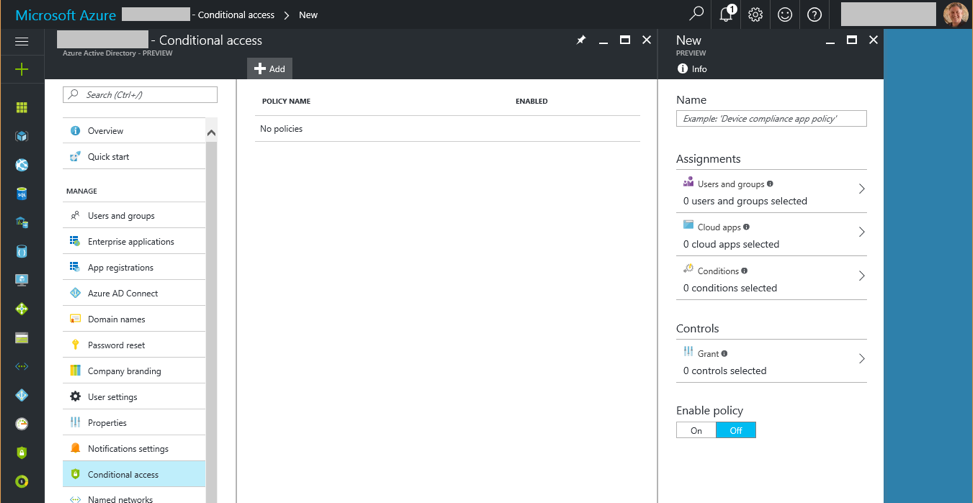Image resolution: width=973 pixels, height=503 pixels.
Task: Open Quick start menu item
Action: pos(134,157)
